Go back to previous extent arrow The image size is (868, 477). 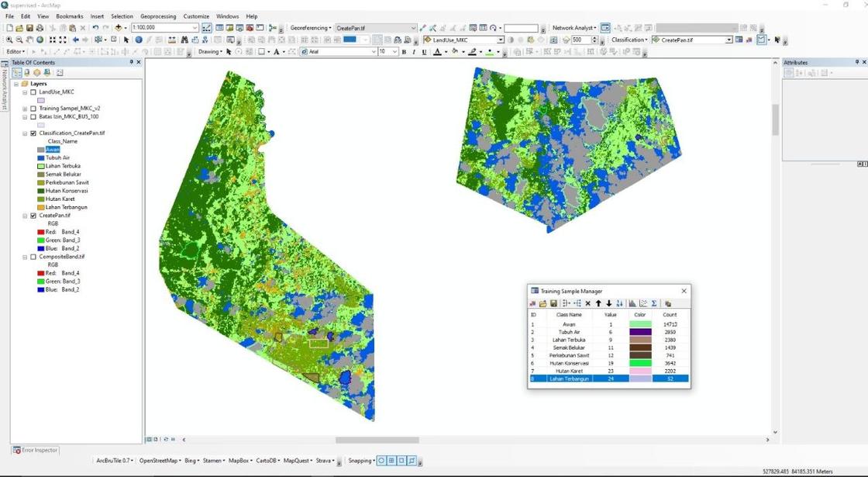[76, 40]
